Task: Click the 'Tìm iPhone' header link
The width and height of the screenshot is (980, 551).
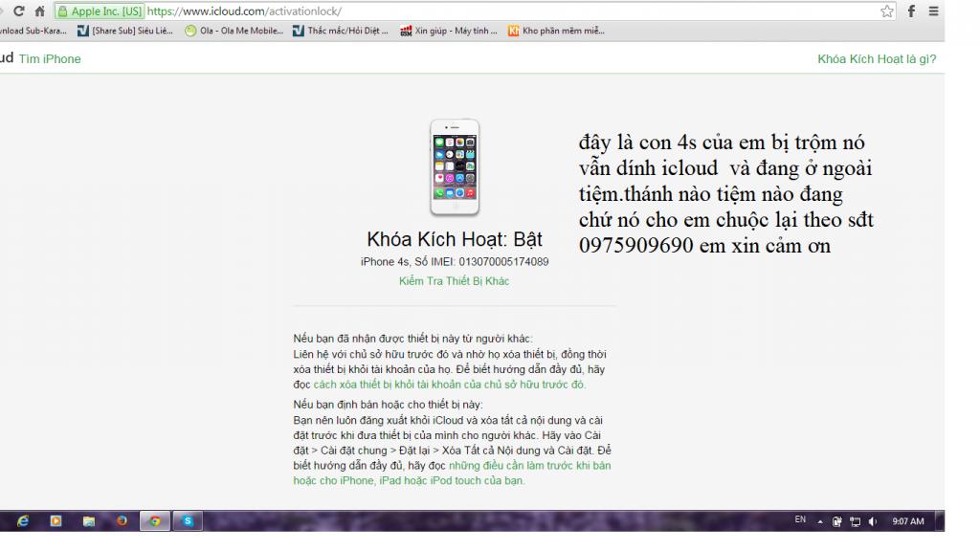Action: [50, 59]
